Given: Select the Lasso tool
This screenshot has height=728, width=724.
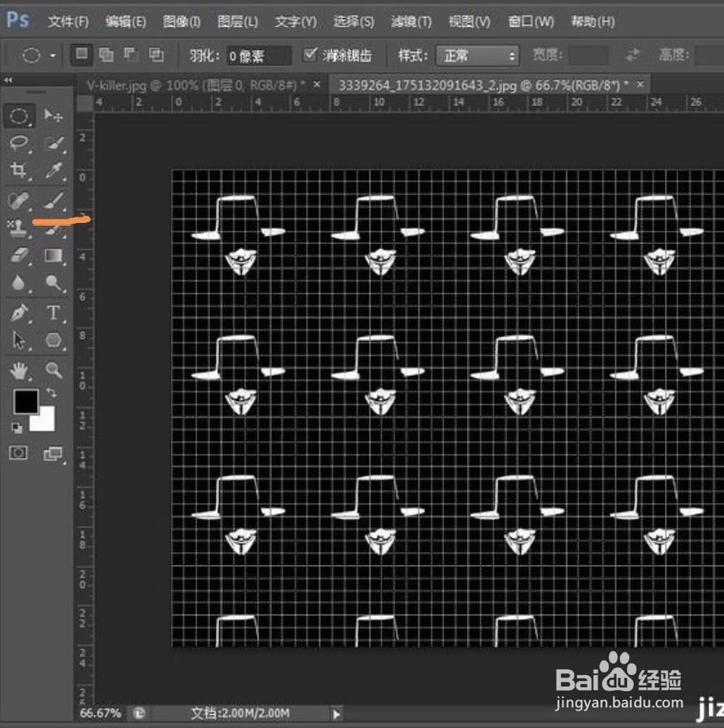Looking at the screenshot, I should tap(19, 143).
